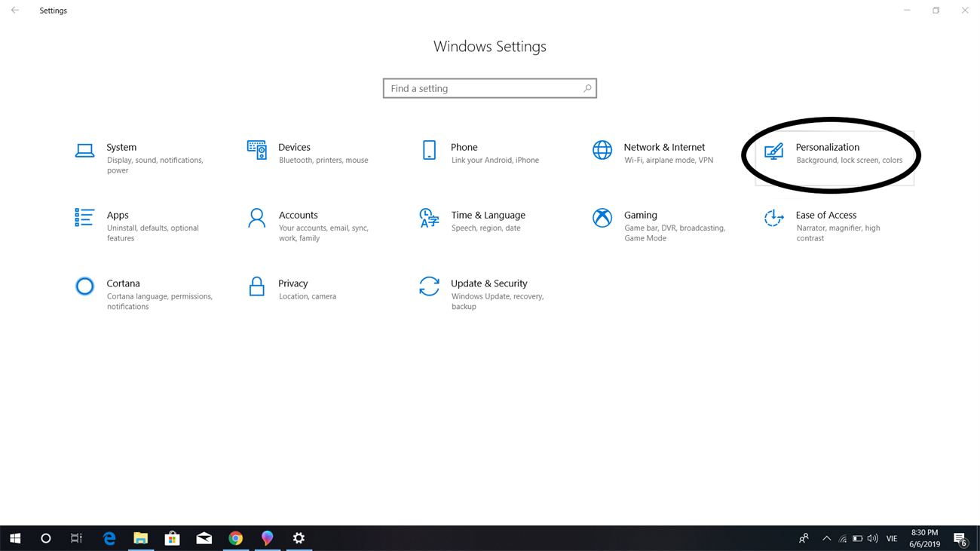Open the Time & Language title
The width and height of the screenshot is (980, 551).
pos(488,216)
